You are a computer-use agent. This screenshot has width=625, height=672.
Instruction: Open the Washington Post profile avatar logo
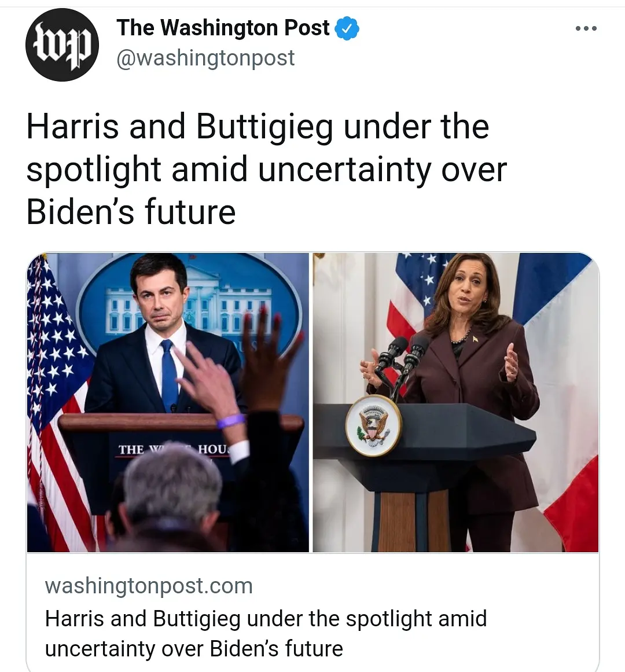[62, 45]
